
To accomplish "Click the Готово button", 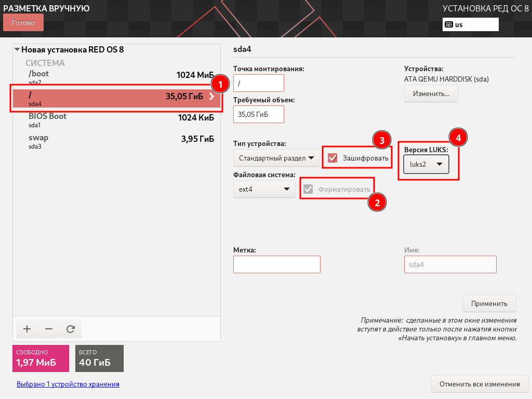I will [x=23, y=22].
